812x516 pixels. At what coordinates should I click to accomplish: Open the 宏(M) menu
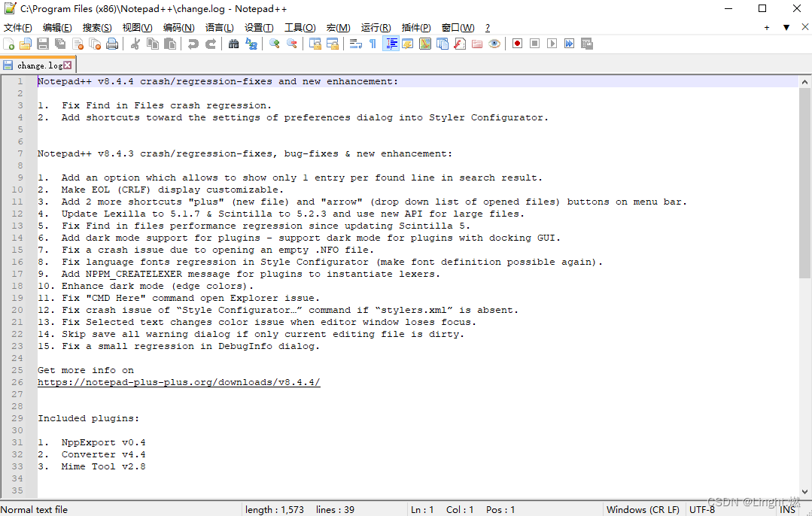click(338, 27)
